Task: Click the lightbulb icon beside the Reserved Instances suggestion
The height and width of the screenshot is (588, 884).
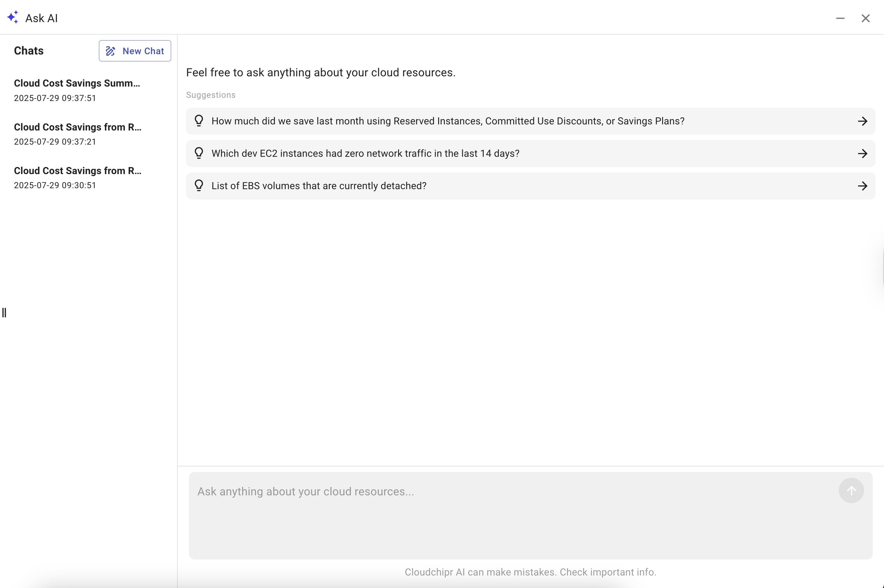Action: [199, 121]
